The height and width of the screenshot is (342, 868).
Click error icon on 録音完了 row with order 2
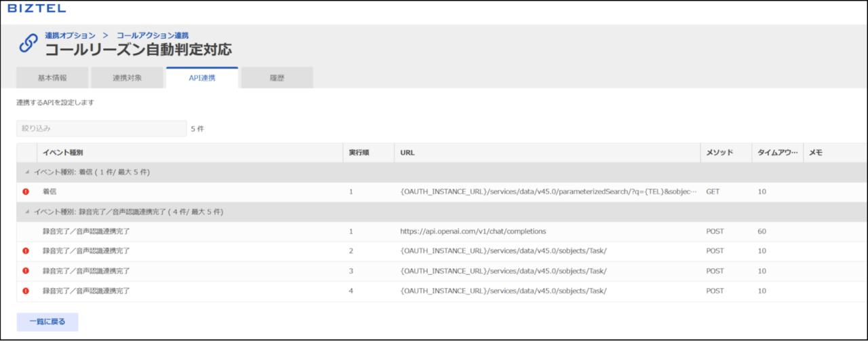coord(26,251)
